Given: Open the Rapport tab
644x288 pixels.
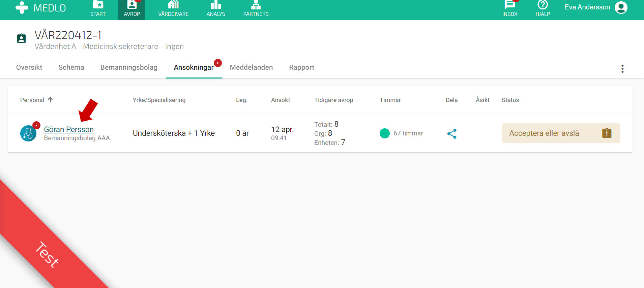Looking at the screenshot, I should [x=302, y=67].
